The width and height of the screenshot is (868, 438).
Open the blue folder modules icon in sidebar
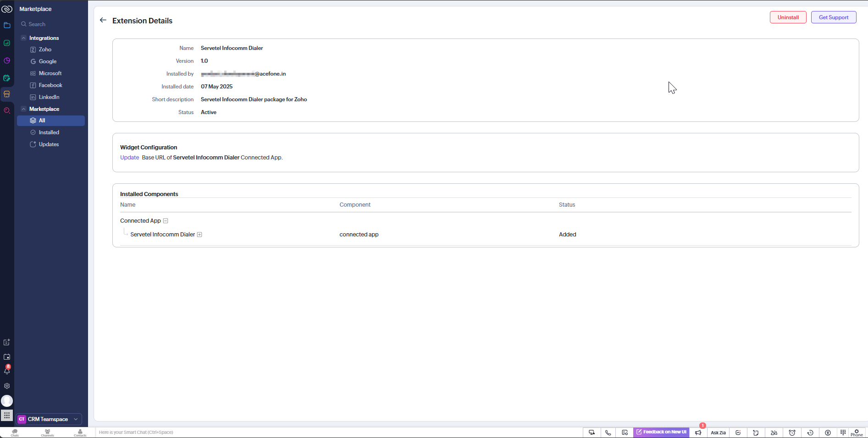[7, 25]
